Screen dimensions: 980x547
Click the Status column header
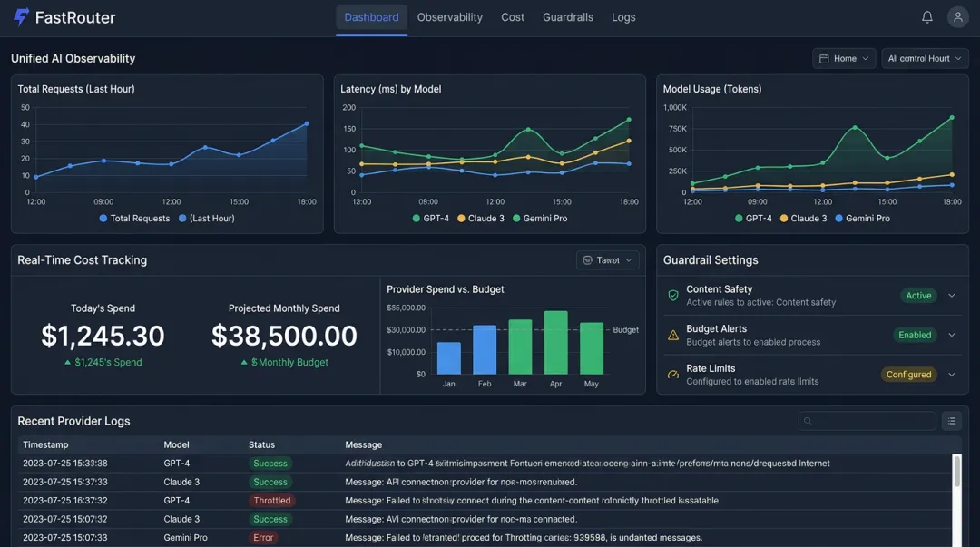coord(261,444)
